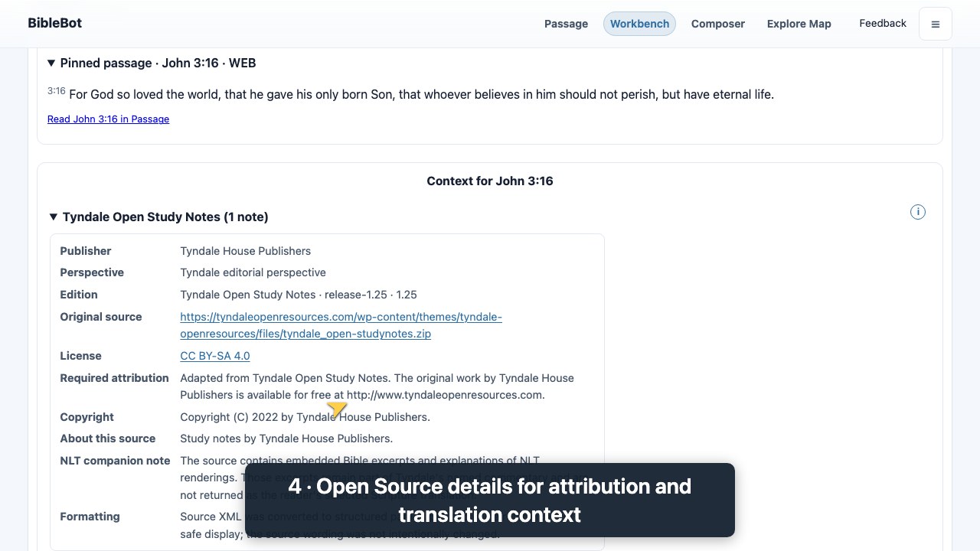The width and height of the screenshot is (980, 551).
Task: Click the John 3:16 verse text
Action: (x=421, y=94)
